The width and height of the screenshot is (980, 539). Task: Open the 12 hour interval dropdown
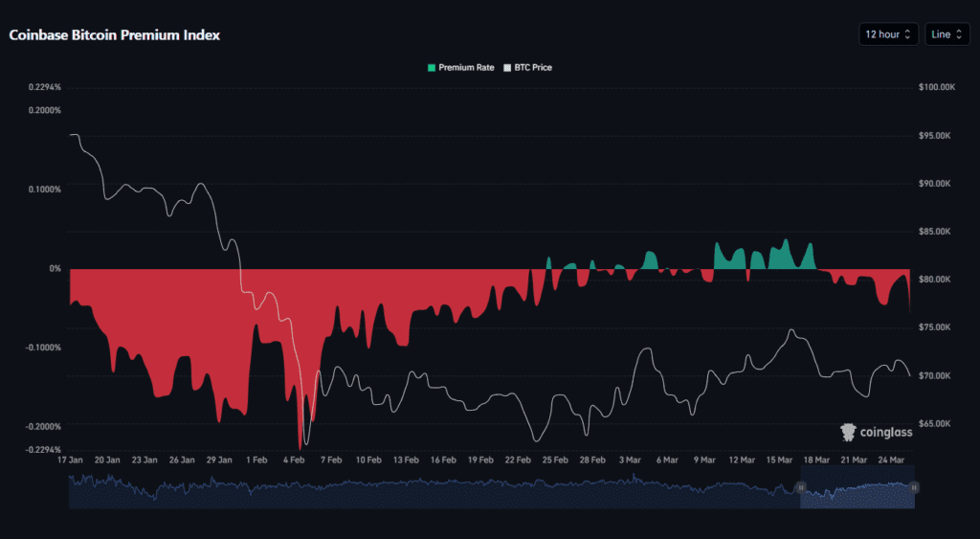(888, 34)
